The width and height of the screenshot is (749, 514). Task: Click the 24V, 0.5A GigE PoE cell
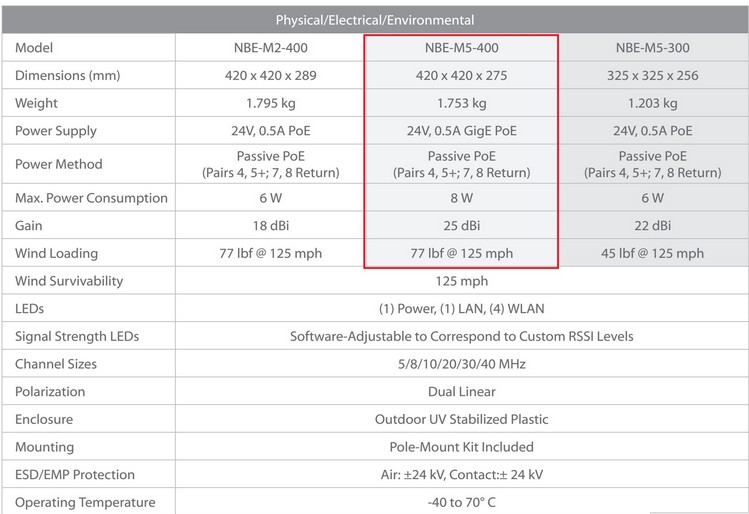[461, 131]
